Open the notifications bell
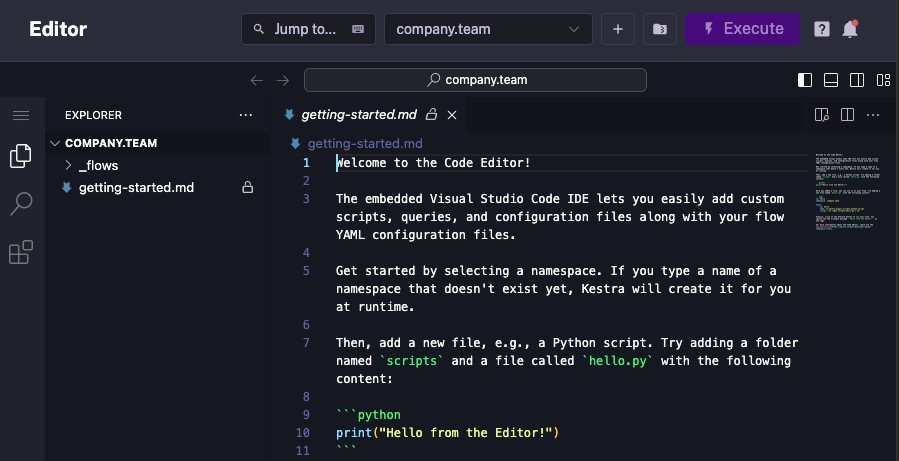Image resolution: width=899 pixels, height=461 pixels. click(x=850, y=29)
